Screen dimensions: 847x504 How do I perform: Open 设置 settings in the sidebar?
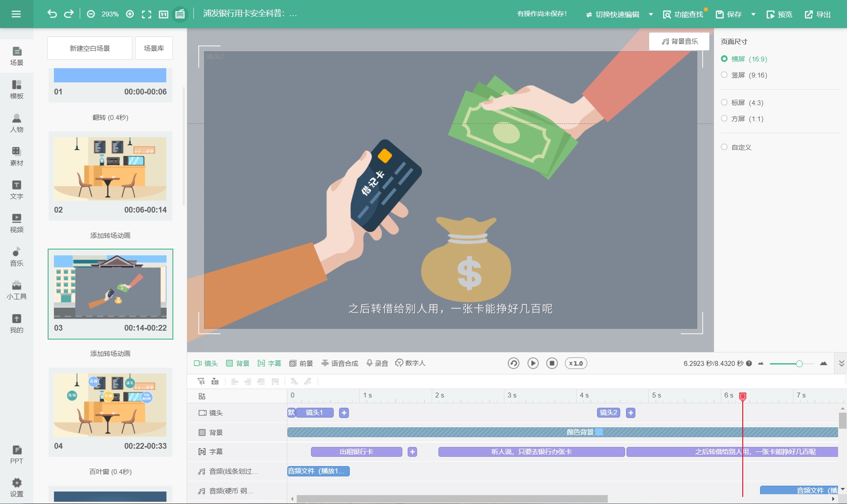[x=16, y=488]
